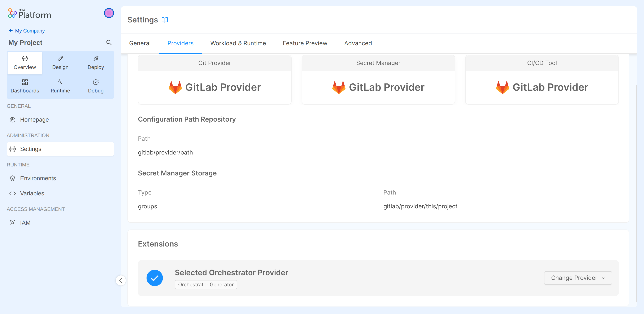Select the IAM access management icon
Screen dimensions: 644x314
pos(13,222)
